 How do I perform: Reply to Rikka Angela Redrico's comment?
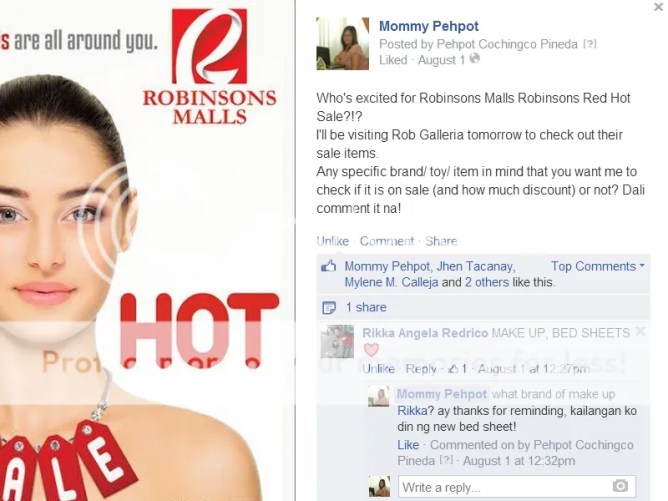[421, 369]
